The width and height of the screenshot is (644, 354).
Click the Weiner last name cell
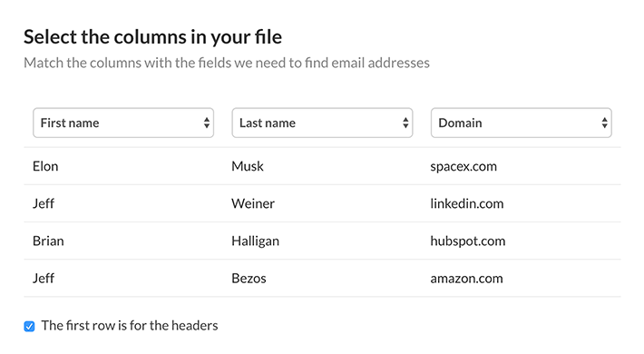point(253,203)
